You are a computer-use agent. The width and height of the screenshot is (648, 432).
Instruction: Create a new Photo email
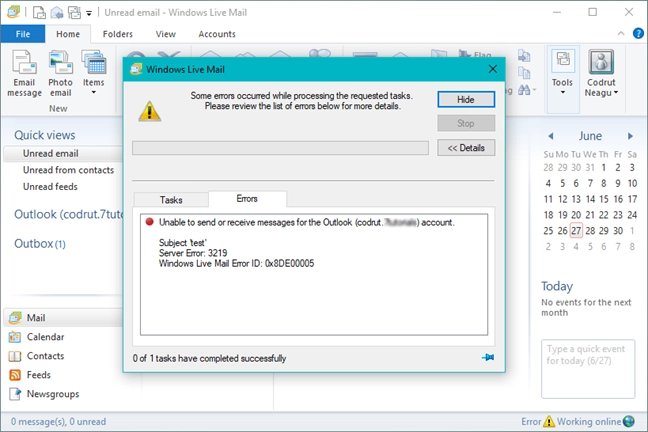pos(60,74)
